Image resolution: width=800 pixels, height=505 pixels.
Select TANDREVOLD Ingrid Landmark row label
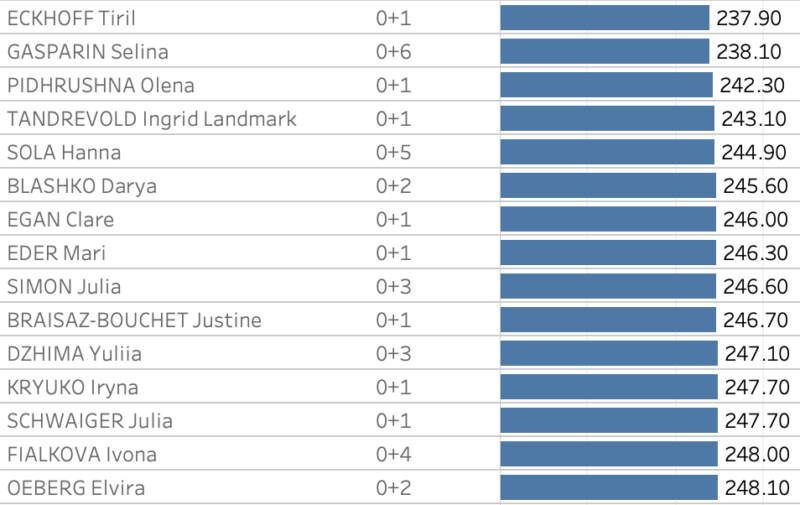point(152,119)
